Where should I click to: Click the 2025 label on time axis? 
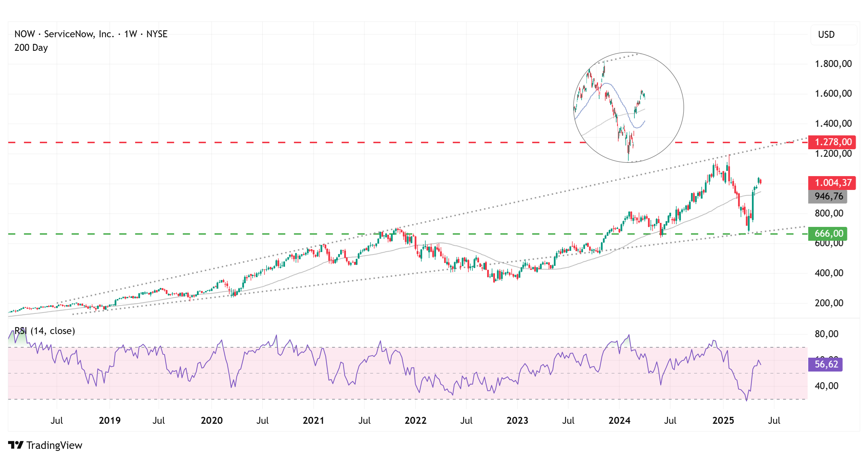tap(723, 420)
